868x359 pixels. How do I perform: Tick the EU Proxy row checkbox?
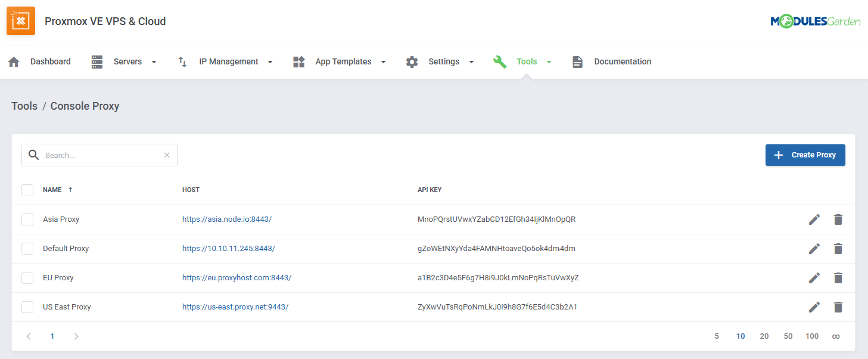point(27,277)
